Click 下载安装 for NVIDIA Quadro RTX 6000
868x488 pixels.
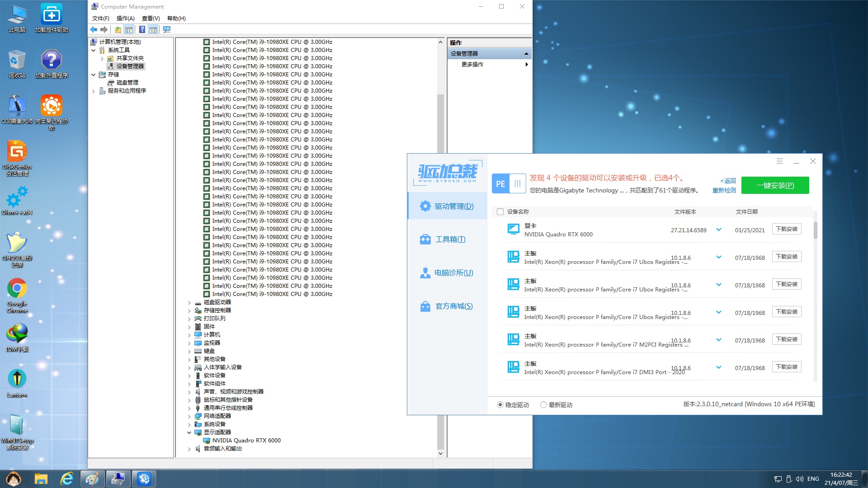point(786,229)
